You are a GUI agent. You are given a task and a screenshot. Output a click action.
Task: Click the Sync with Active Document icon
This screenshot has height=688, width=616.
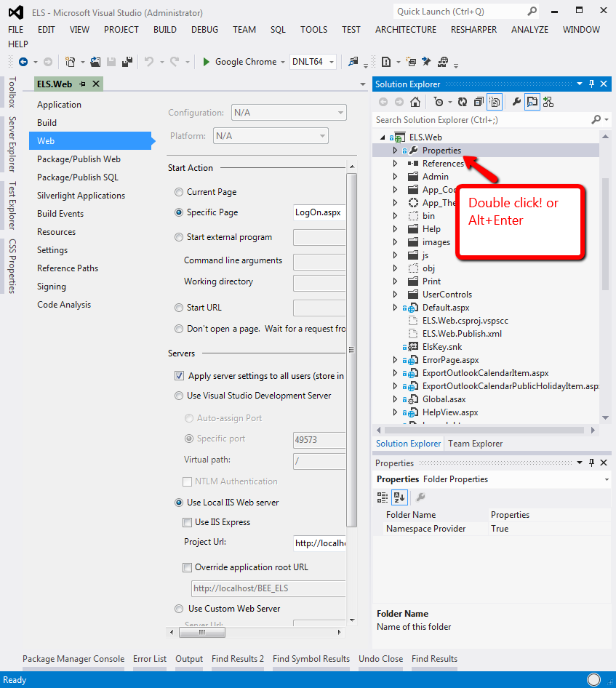(532, 101)
